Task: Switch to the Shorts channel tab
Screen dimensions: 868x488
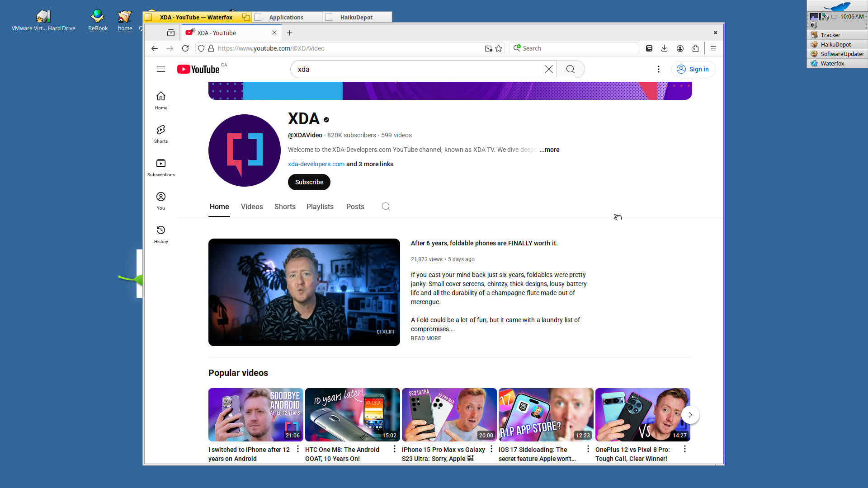Action: 285,206
